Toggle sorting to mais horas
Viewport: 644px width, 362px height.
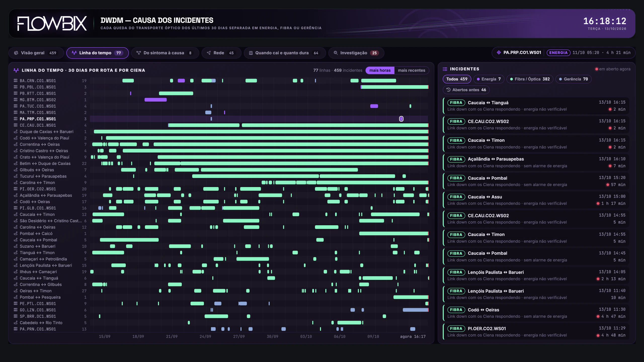tap(380, 70)
